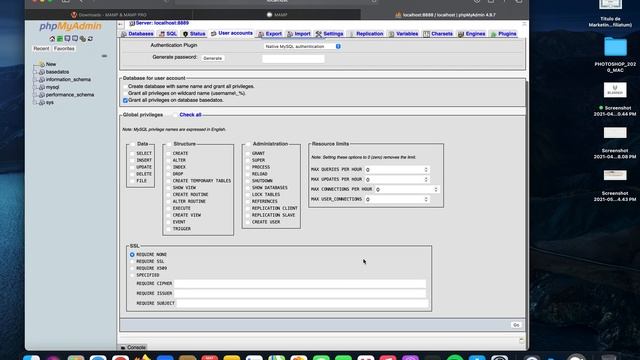Toggle the Data group checkbox
Image resolution: width=640 pixels, height=360 pixels.
133,144
